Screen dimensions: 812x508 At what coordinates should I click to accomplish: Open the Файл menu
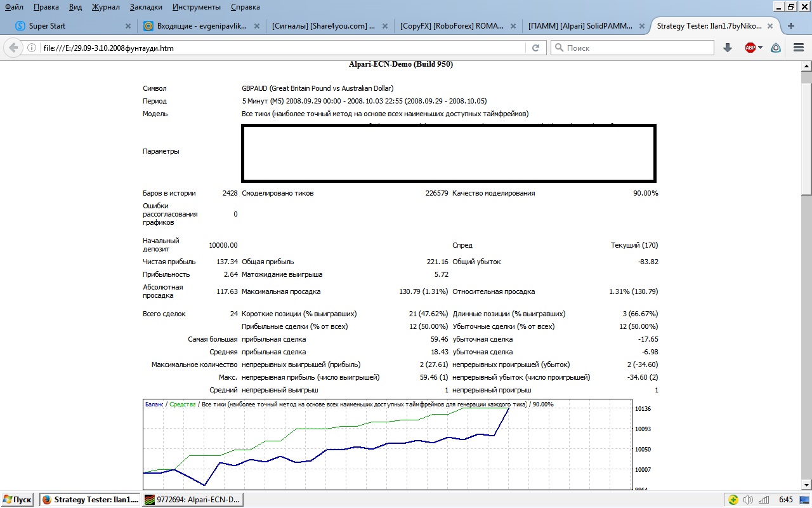click(14, 7)
